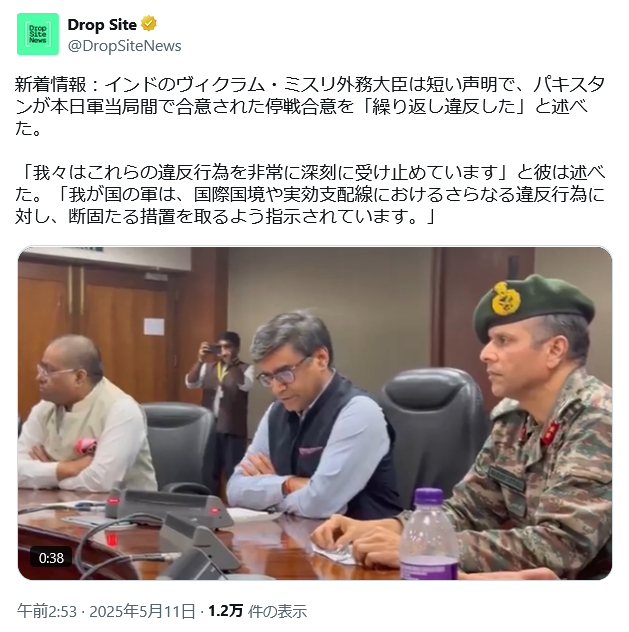This screenshot has width=629, height=632.
Task: Select the first paragraph of the tweet text
Action: point(310,106)
